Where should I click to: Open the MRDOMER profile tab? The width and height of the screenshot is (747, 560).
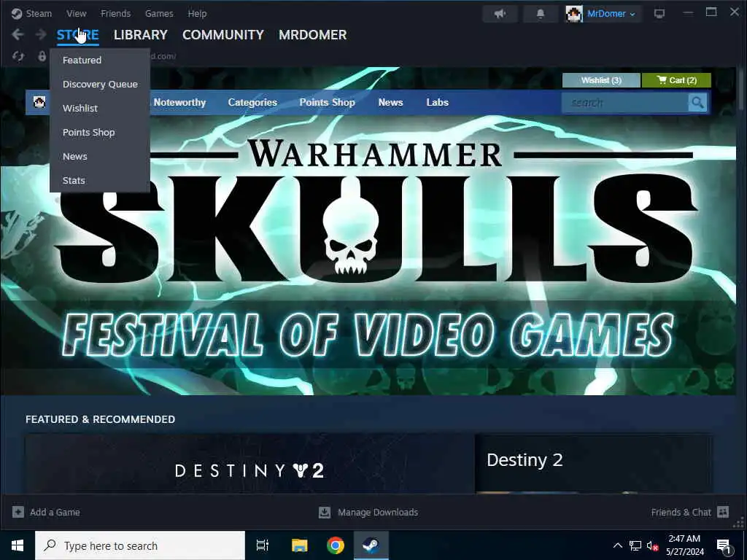(312, 35)
